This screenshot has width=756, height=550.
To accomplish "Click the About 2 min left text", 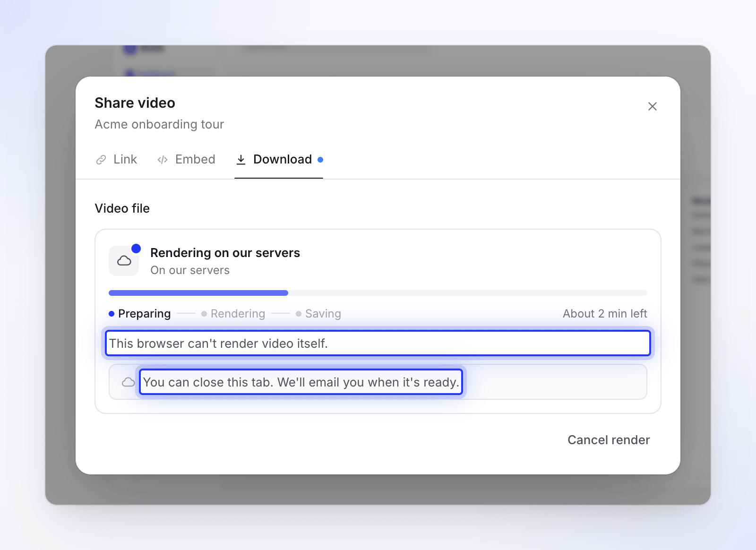I will (x=605, y=314).
